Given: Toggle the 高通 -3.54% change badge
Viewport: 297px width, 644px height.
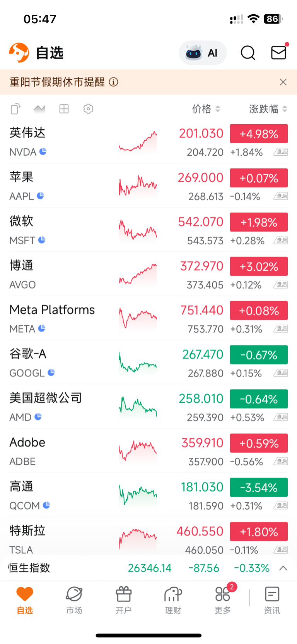Looking at the screenshot, I should coord(259,488).
